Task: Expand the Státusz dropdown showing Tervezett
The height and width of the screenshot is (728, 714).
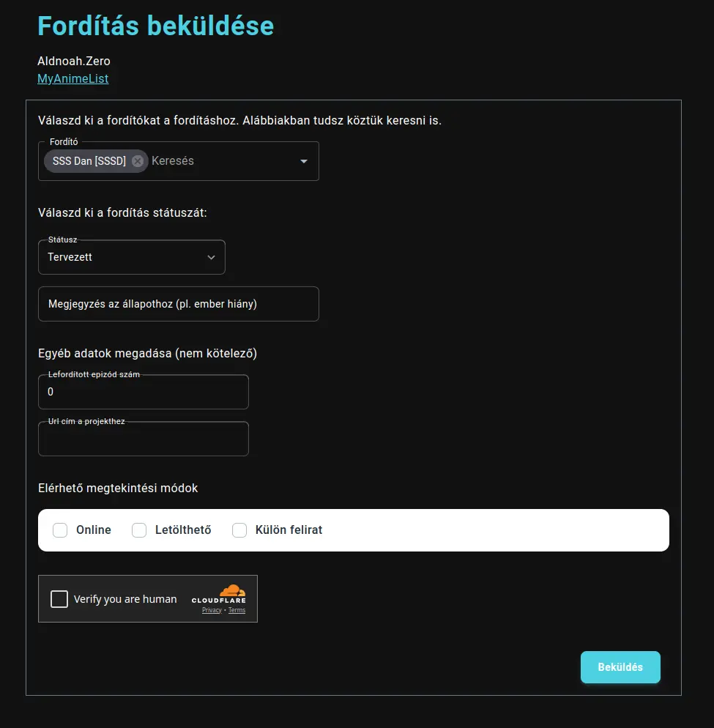Action: pos(212,257)
